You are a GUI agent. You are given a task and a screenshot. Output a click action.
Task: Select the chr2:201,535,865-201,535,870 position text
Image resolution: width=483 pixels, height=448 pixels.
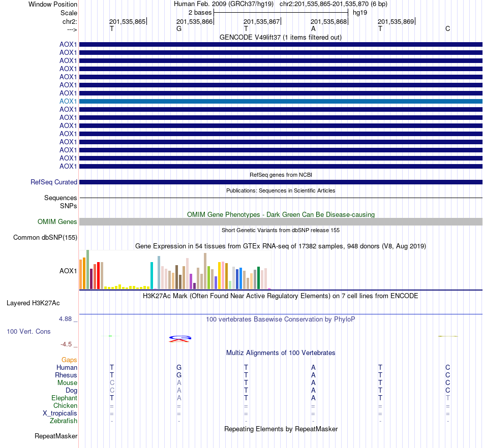point(324,4)
